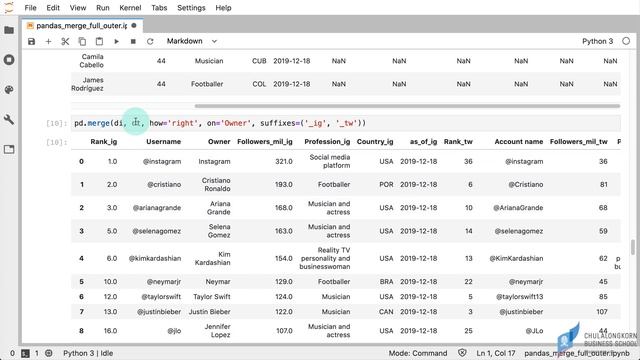Screen dimensions: 640x360
Task: Click the @selenagomez Instagram username cell
Action: (x=157, y=231)
